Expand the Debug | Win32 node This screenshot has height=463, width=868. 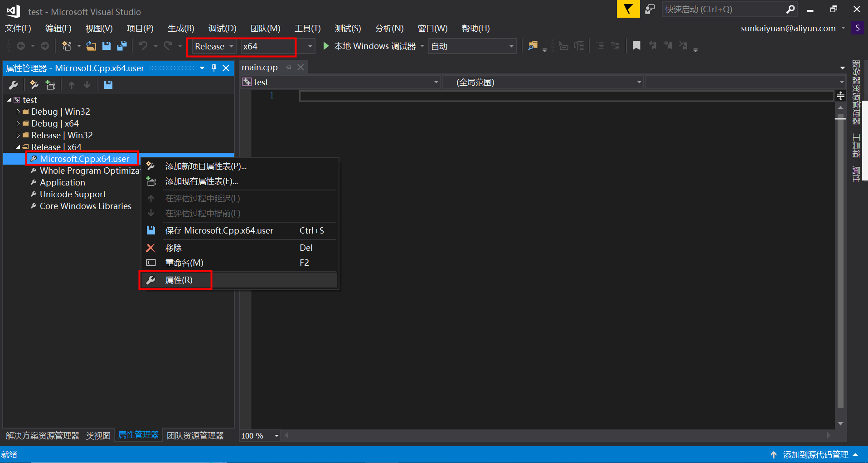(x=18, y=112)
